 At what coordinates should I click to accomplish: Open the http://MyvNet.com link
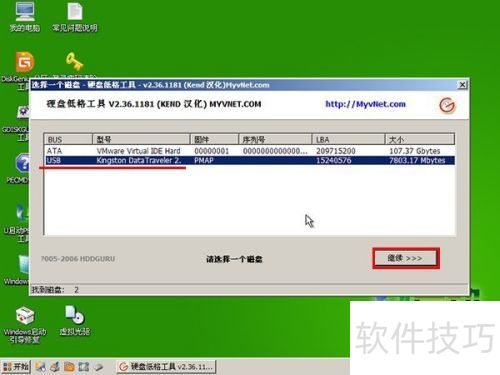[x=366, y=104]
